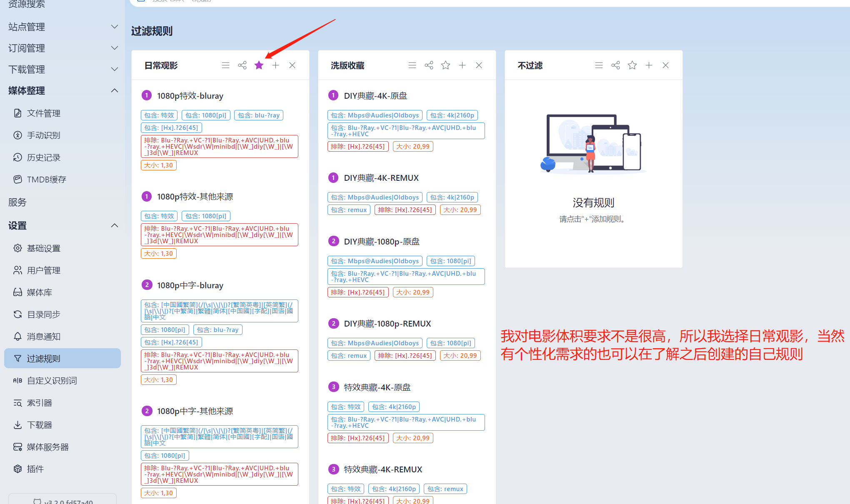This screenshot has height=504, width=850.
Task: Open TMDB缓存 in the sidebar
Action: point(62,180)
